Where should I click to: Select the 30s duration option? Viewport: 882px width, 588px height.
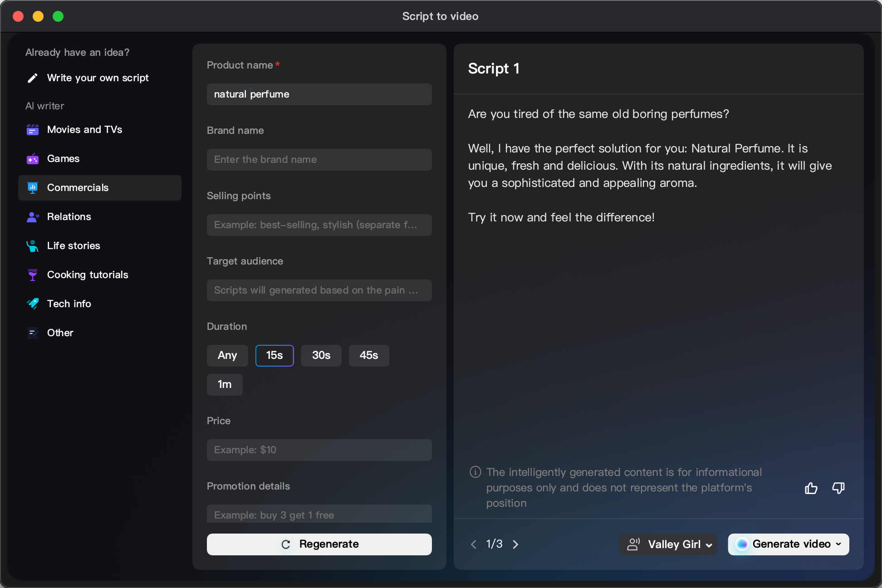click(x=321, y=355)
